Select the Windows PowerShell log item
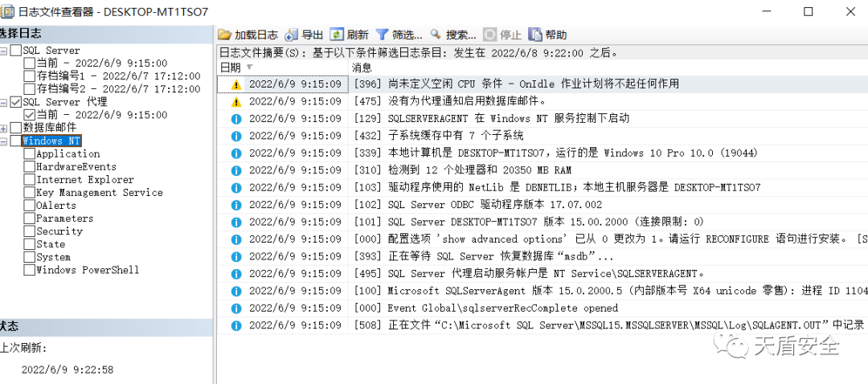868x384 pixels. [87, 270]
